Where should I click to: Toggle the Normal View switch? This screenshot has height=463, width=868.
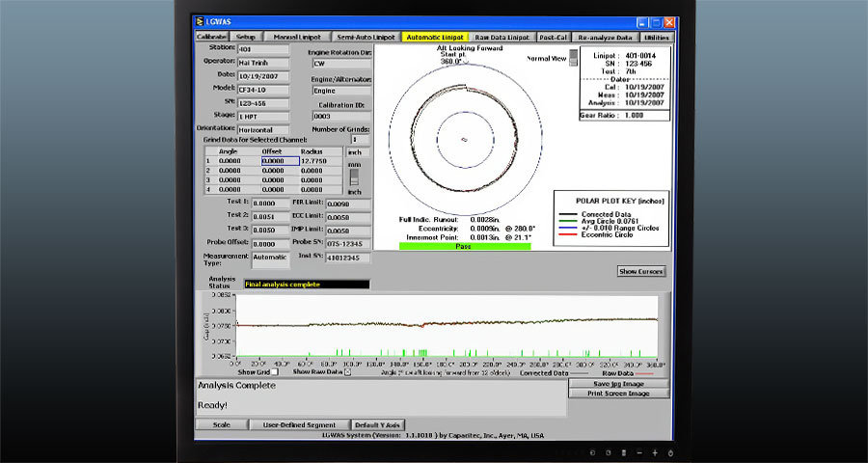[x=574, y=58]
